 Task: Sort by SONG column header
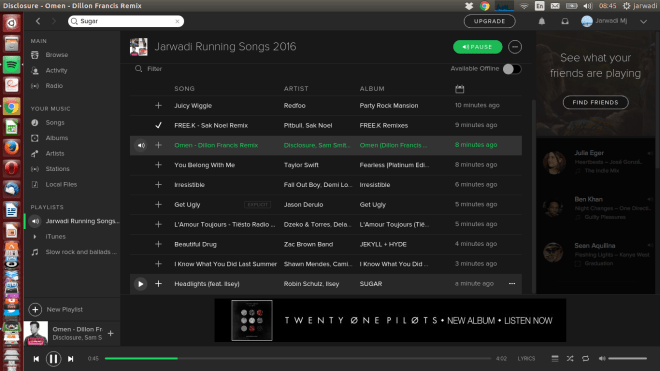pyautogui.click(x=184, y=88)
